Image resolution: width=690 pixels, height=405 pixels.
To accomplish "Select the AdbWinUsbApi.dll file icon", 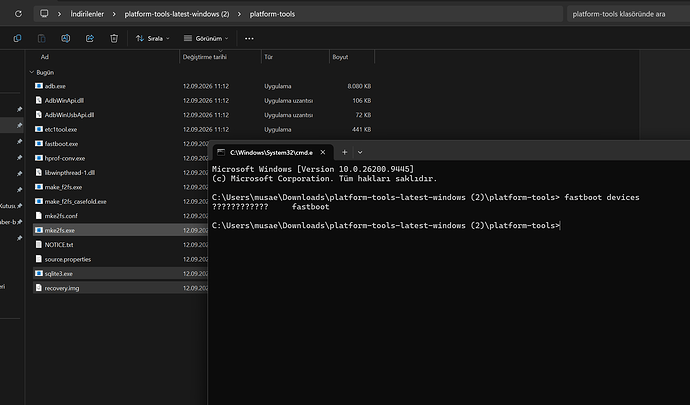I will (x=39, y=115).
